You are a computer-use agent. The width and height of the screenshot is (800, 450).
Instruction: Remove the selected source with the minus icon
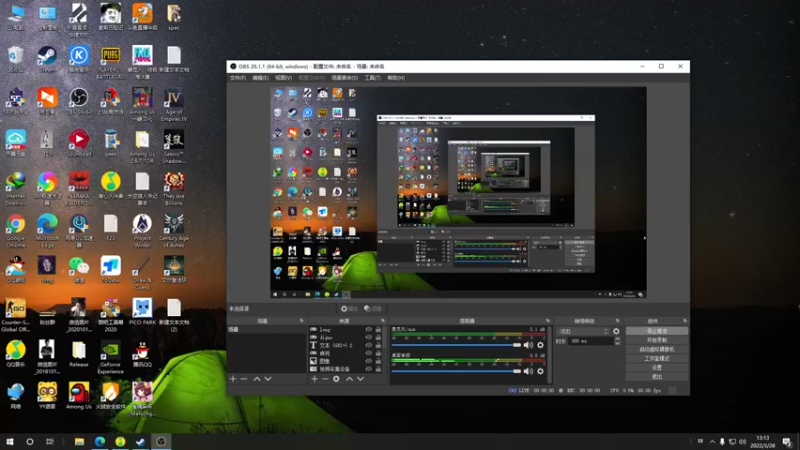(325, 379)
